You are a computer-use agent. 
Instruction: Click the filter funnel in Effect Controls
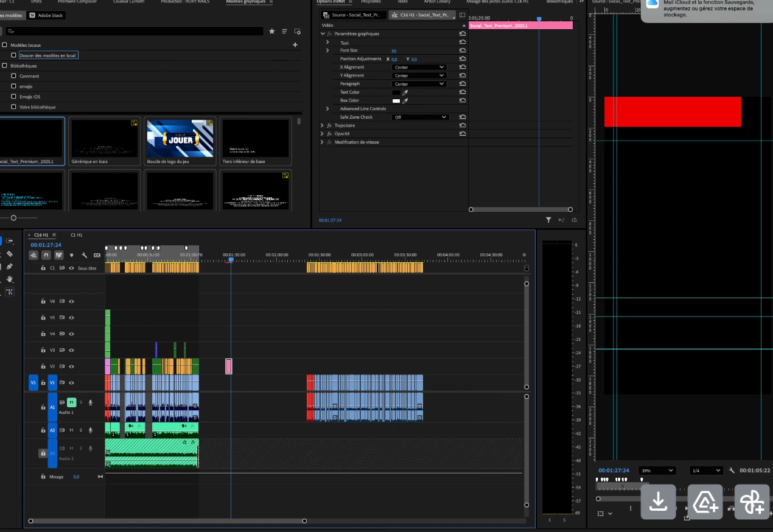tap(548, 220)
